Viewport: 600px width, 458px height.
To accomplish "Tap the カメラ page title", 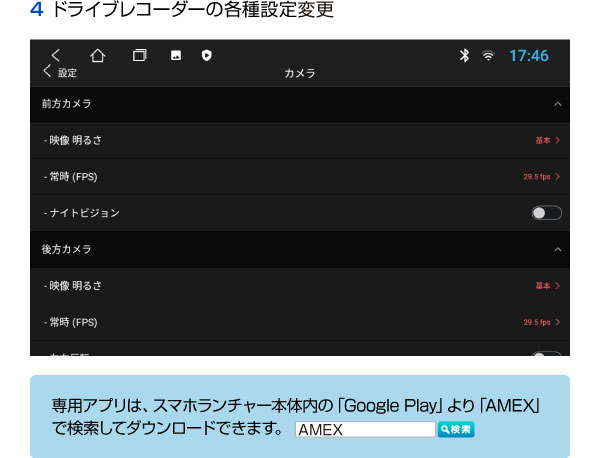I will coord(300,73).
